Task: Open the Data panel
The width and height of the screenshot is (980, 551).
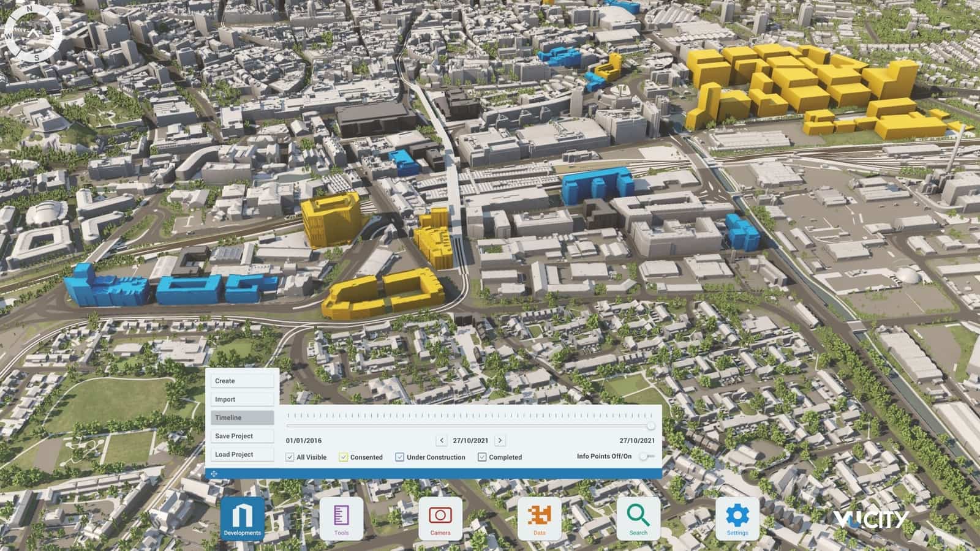Action: pyautogui.click(x=539, y=517)
